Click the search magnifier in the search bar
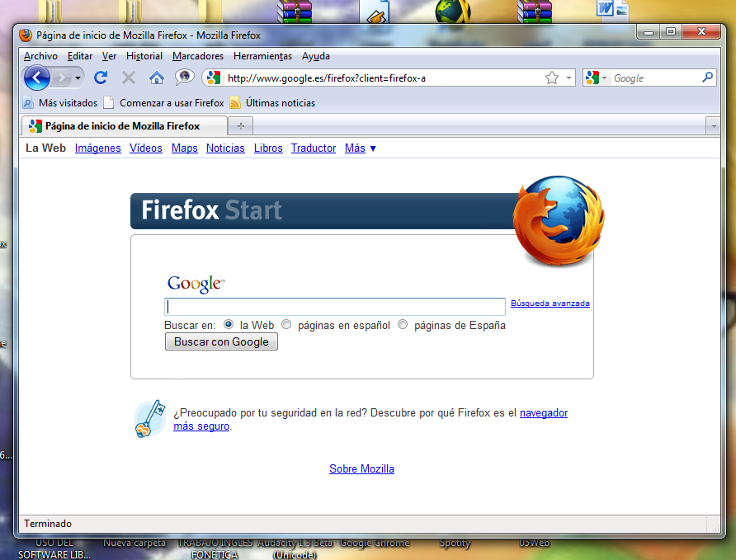 pos(707,78)
